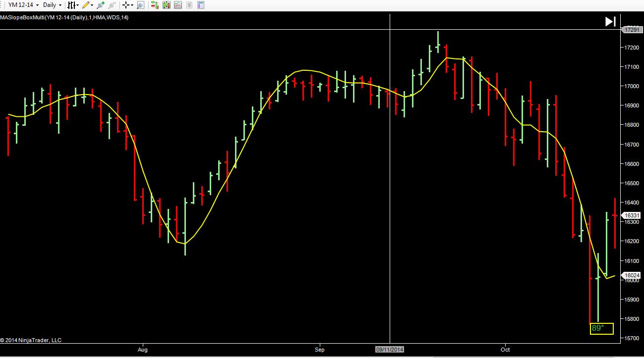Click the MASlopeBoxMulti indicator label

[64, 17]
